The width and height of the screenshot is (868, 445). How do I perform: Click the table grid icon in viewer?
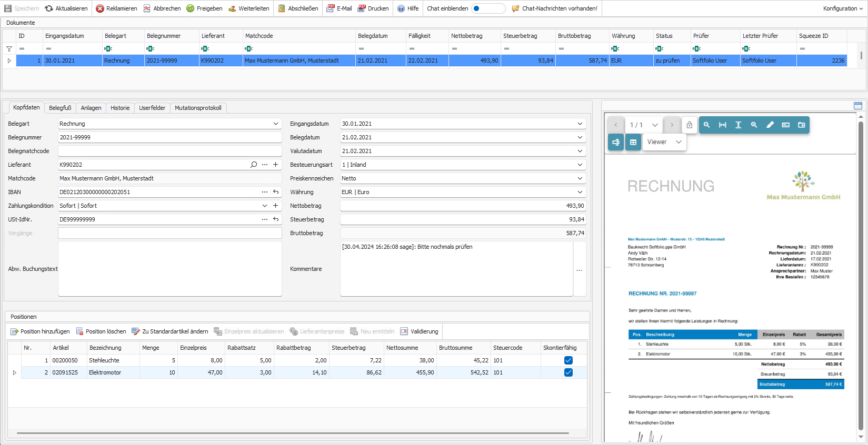[633, 142]
